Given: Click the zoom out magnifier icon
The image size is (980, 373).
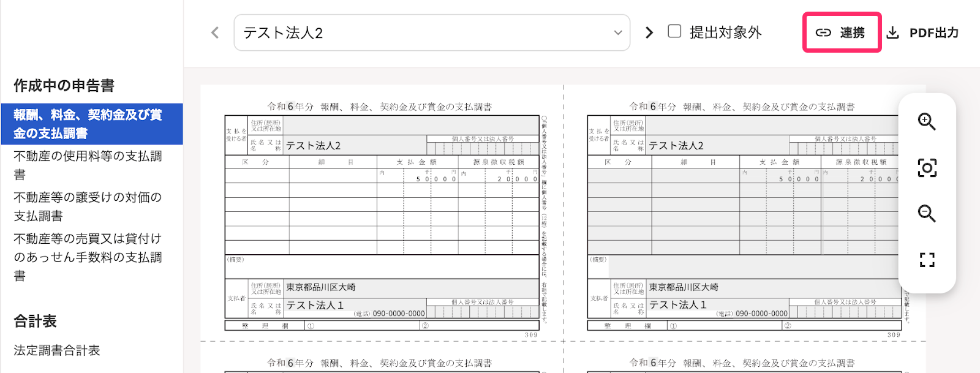Looking at the screenshot, I should pyautogui.click(x=927, y=214).
